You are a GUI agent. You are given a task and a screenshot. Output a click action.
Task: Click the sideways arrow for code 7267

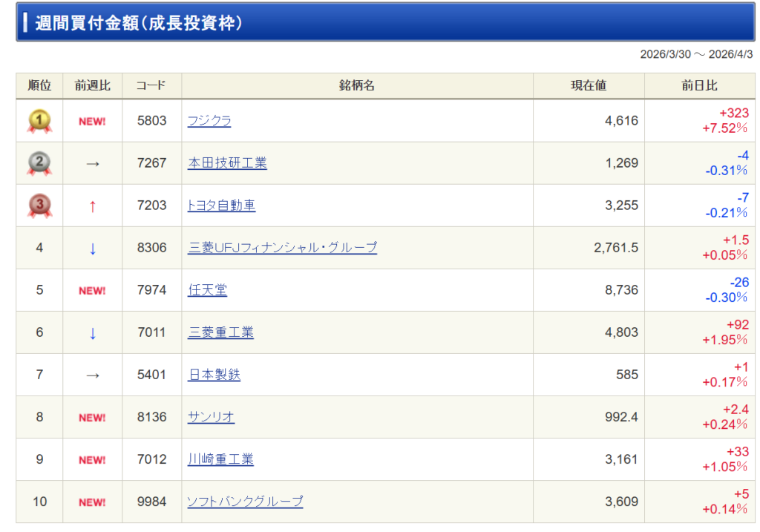92,164
